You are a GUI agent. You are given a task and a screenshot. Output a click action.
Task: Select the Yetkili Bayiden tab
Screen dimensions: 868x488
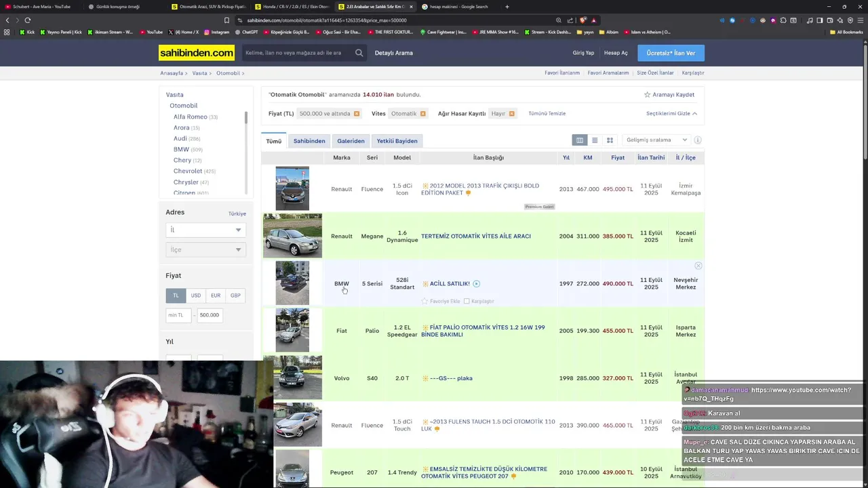[397, 141]
